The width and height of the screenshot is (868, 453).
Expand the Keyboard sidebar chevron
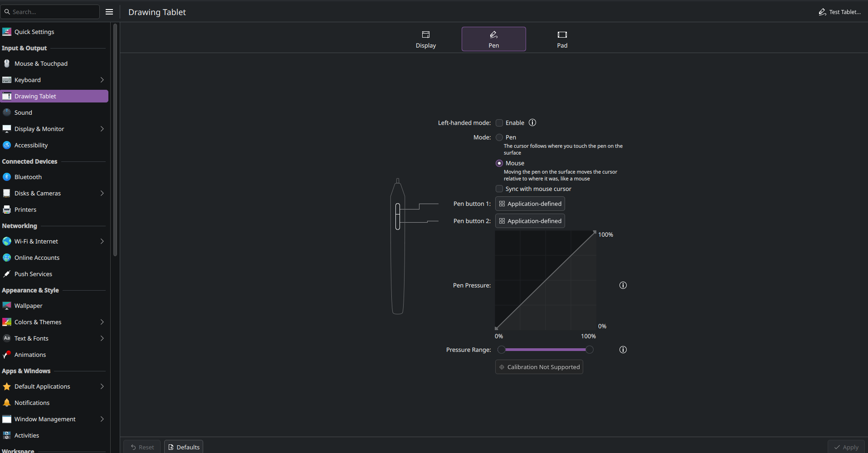(102, 80)
